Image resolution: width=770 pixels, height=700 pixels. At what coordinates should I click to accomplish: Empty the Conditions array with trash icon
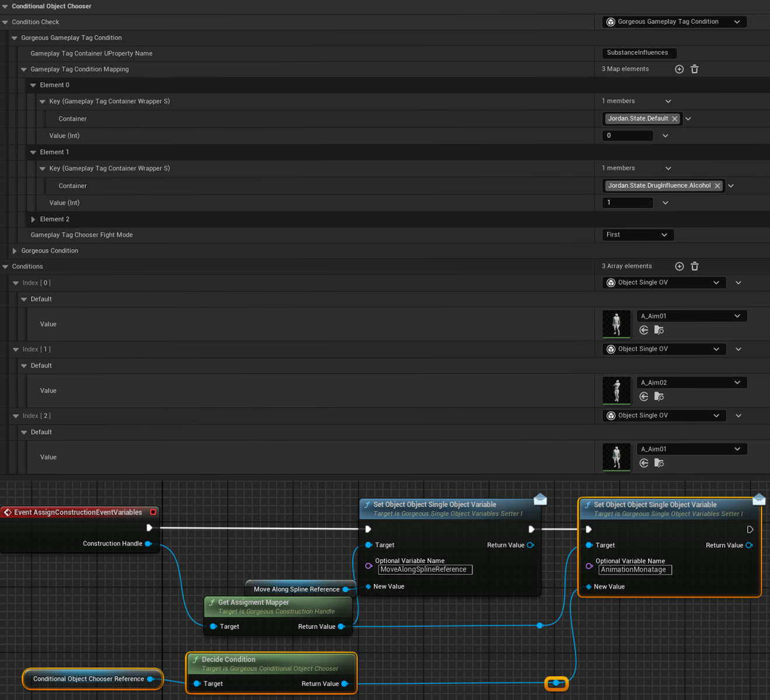694,267
